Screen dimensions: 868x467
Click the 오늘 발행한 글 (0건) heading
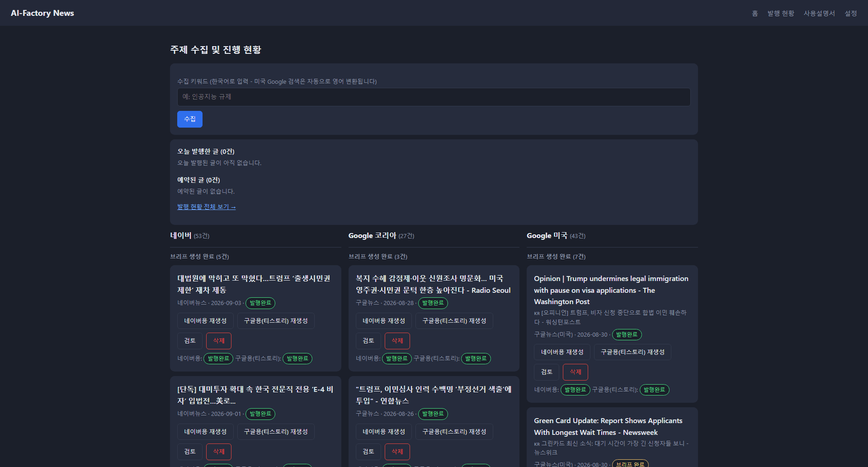(206, 152)
